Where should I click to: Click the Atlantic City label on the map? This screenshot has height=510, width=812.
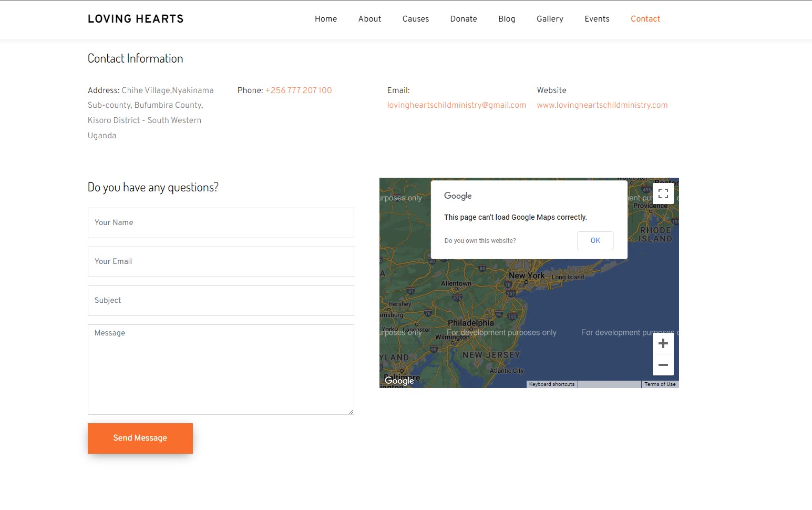507,371
